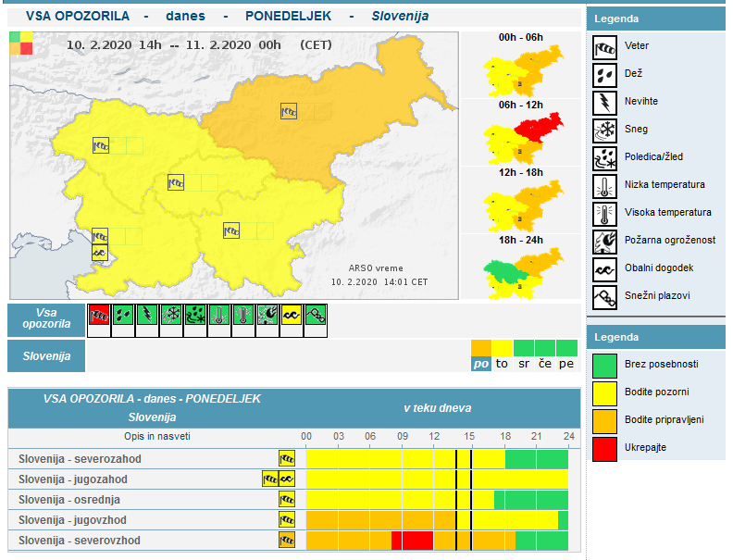Click the Visoka temperatura legend icon
The image size is (733, 560).
point(604,214)
